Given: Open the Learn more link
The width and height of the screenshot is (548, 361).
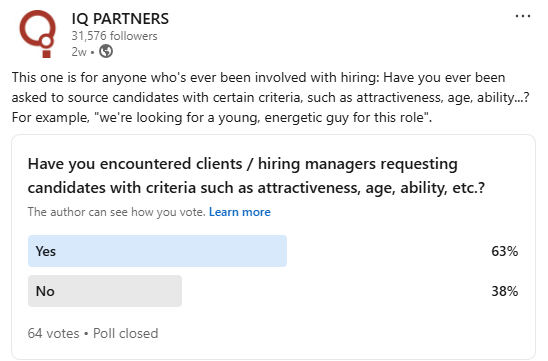Looking at the screenshot, I should pyautogui.click(x=240, y=212).
